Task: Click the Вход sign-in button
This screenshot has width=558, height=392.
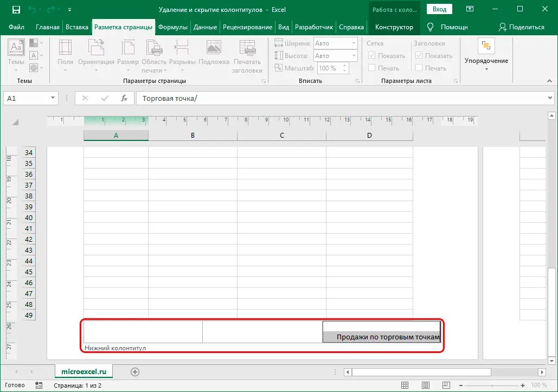Action: pyautogui.click(x=439, y=9)
